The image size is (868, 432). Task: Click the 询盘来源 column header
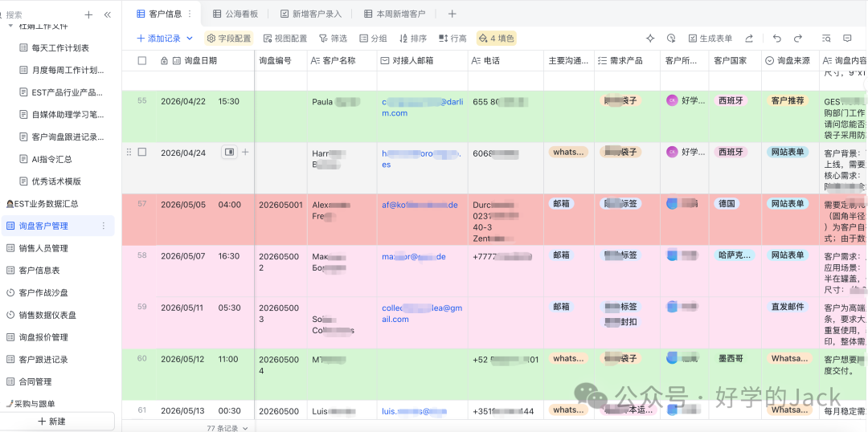coord(790,61)
